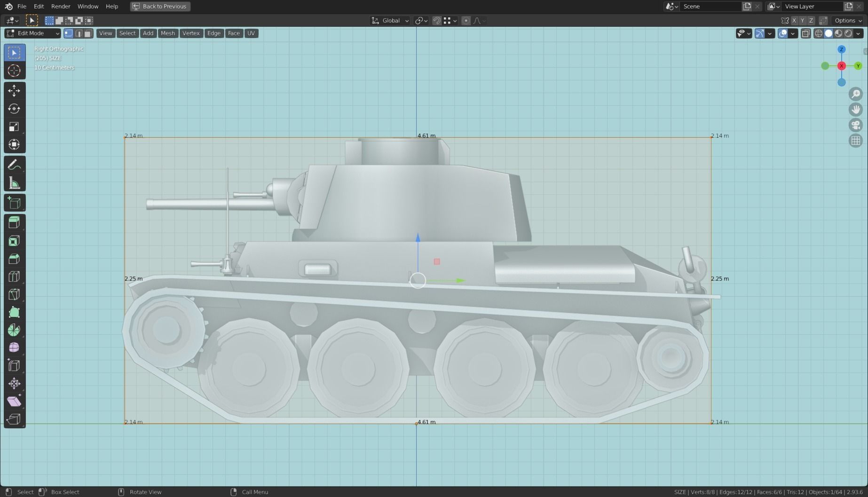Select the Knife tool
The height and width of the screenshot is (497, 868).
click(x=14, y=295)
